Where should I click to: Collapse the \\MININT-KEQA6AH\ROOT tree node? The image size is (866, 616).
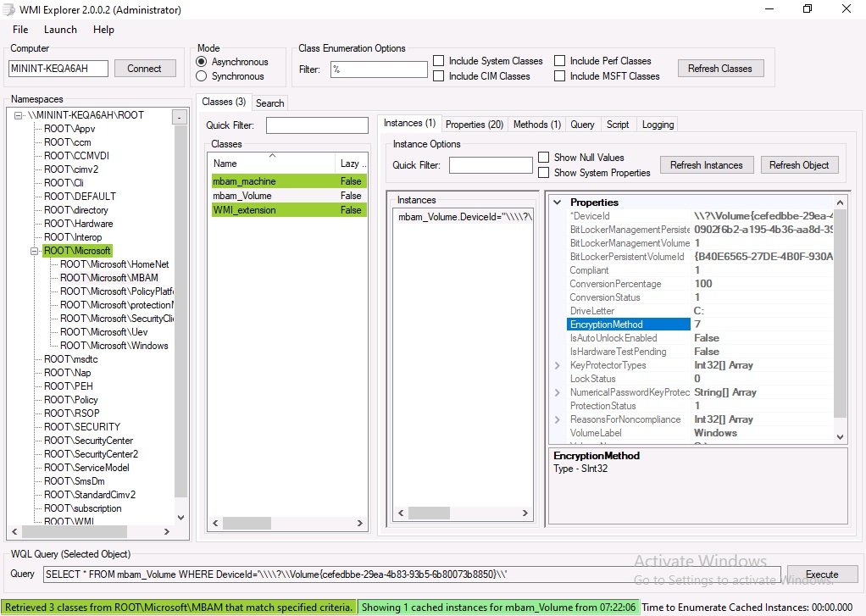pyautogui.click(x=19, y=115)
